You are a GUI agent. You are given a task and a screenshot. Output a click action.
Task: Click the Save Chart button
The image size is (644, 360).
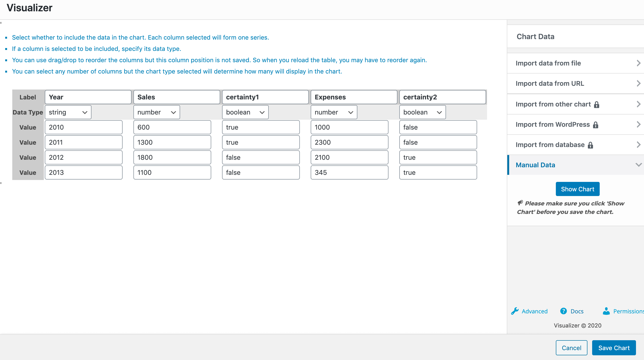click(614, 348)
